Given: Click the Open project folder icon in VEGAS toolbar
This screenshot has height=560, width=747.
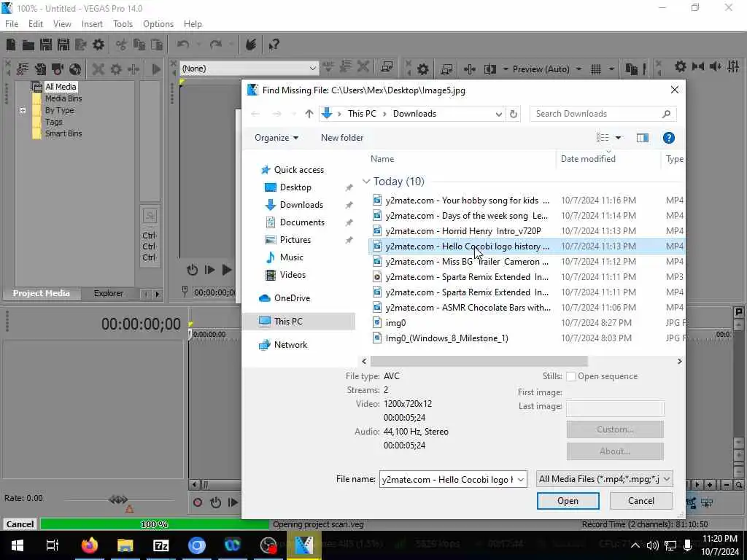Looking at the screenshot, I should point(28,44).
